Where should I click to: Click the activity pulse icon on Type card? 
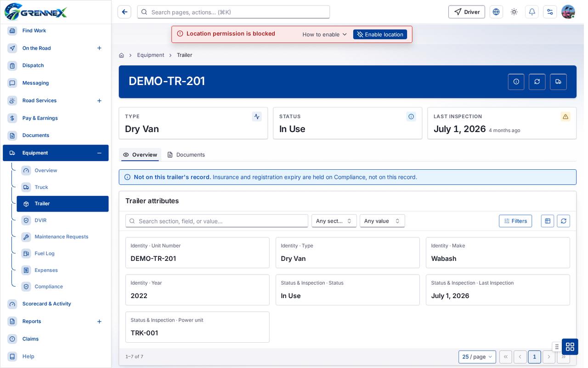pyautogui.click(x=257, y=116)
